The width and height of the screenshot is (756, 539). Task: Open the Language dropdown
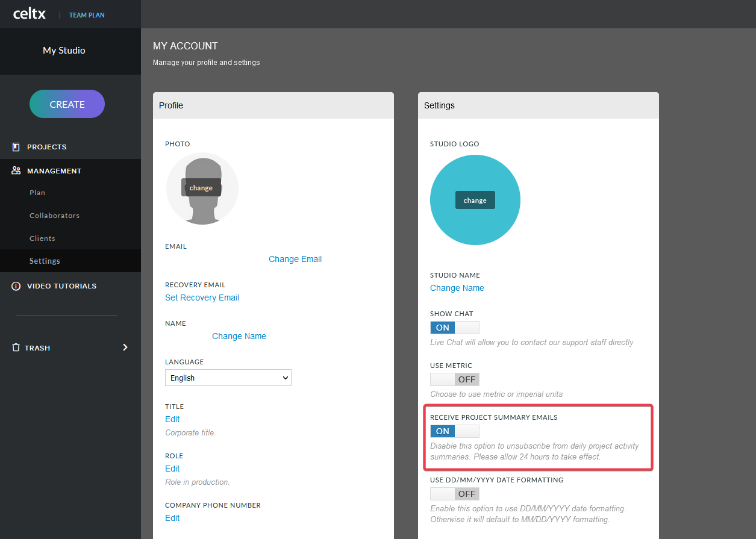point(228,378)
